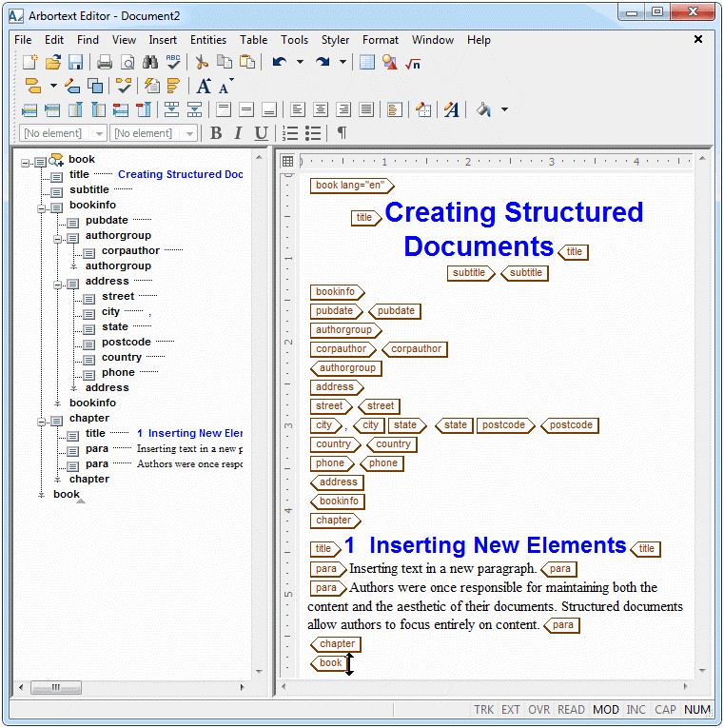Insert an equation with the square root icon
724x728 pixels.
pyautogui.click(x=412, y=63)
